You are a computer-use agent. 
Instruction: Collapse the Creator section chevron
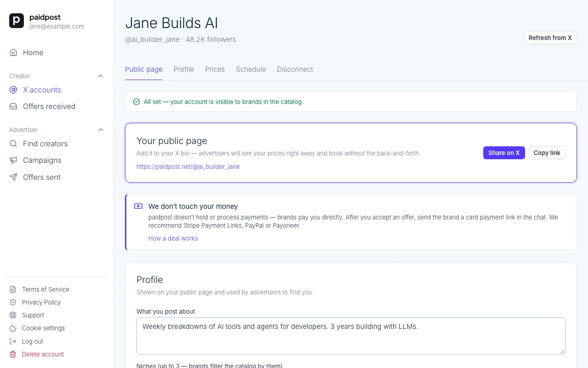[x=101, y=76]
